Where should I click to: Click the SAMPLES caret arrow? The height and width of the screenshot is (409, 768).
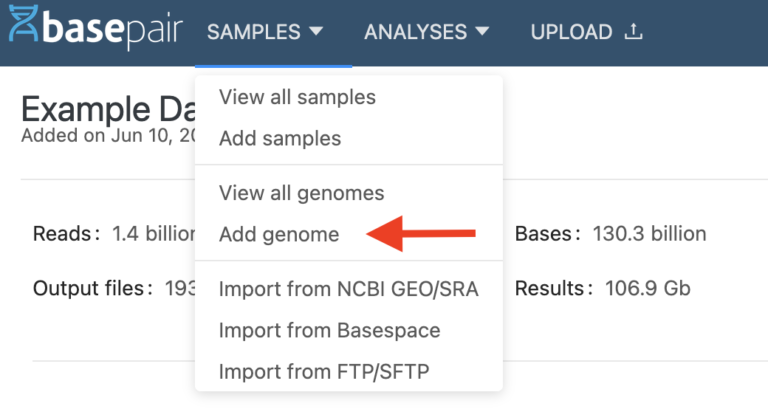[x=316, y=32]
